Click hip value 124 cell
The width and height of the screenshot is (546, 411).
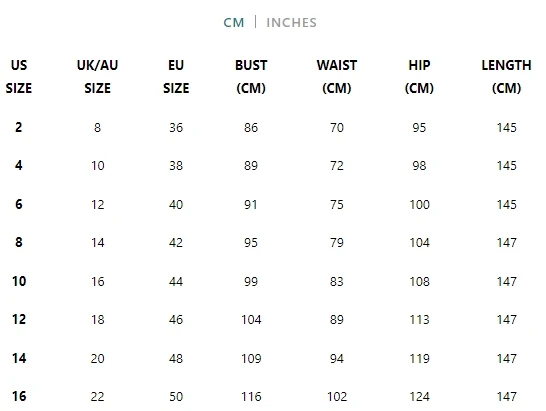(x=419, y=396)
